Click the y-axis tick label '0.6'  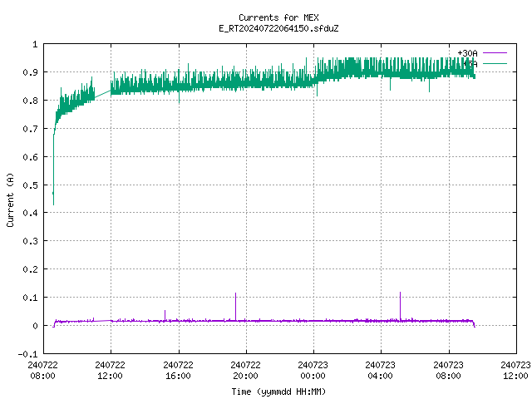click(30, 157)
